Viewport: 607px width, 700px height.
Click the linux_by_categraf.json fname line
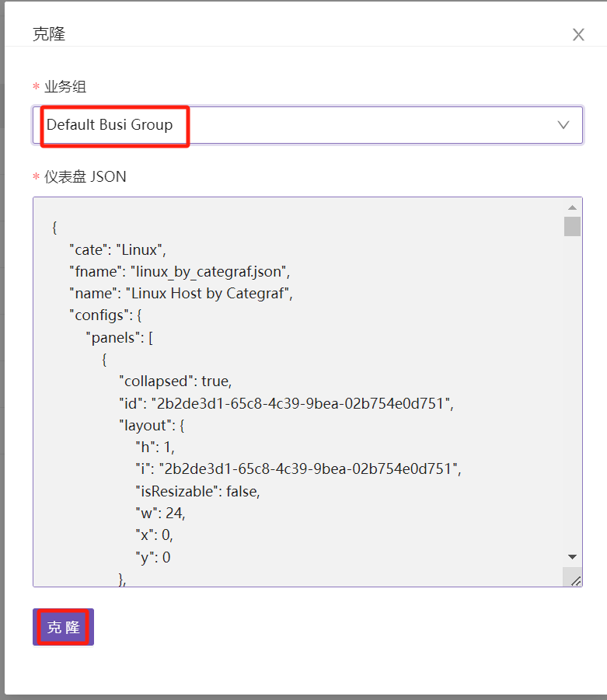[180, 272]
